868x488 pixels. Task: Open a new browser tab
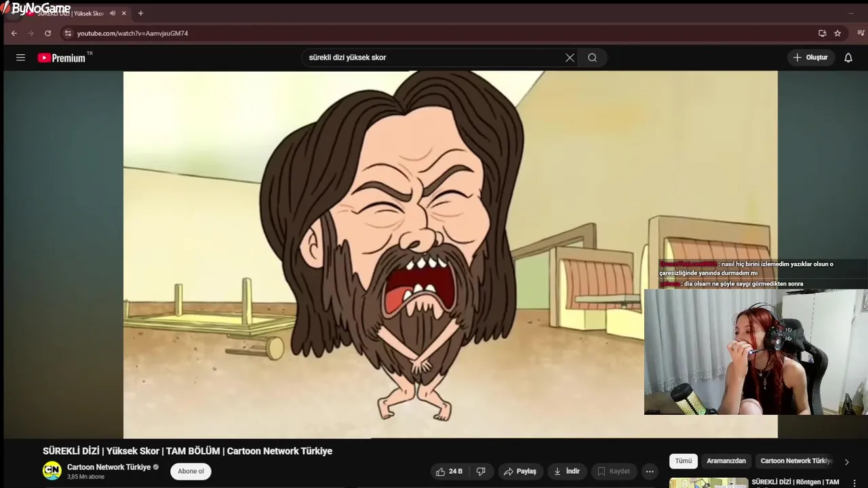pyautogui.click(x=140, y=14)
